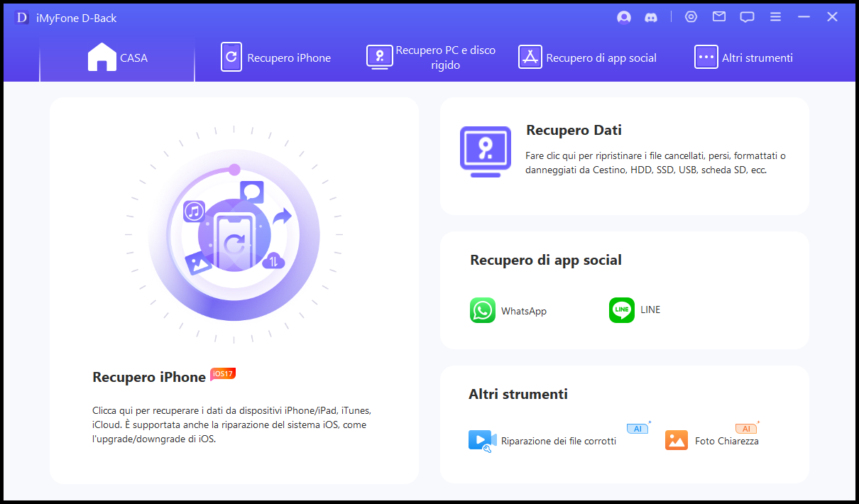This screenshot has width=859, height=504.
Task: Click the WhatsApp green icon
Action: [483, 310]
